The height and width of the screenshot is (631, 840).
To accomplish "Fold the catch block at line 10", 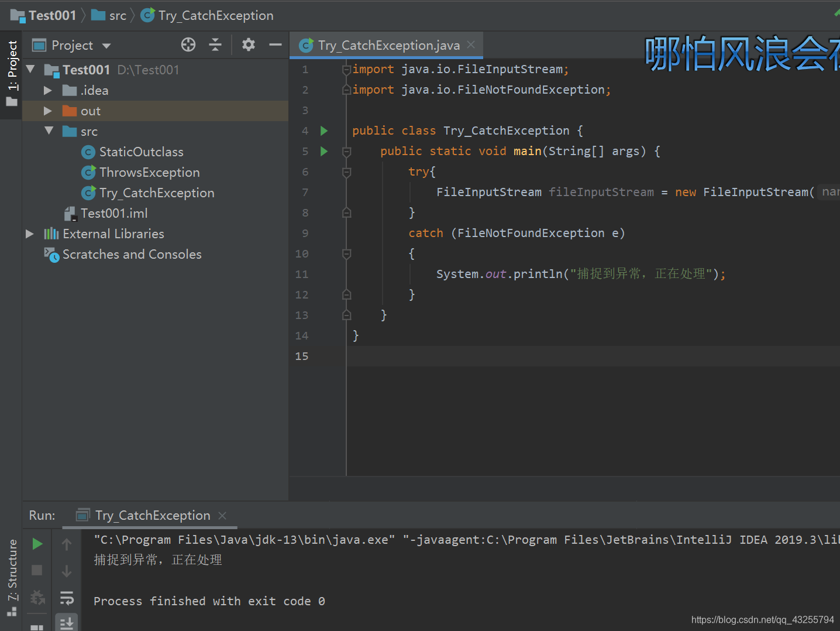I will click(x=346, y=254).
